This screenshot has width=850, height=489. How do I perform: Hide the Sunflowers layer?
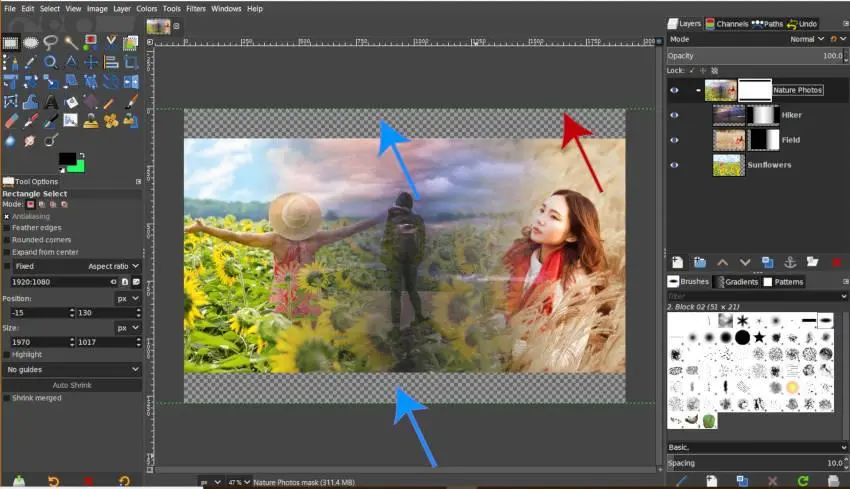(x=674, y=165)
